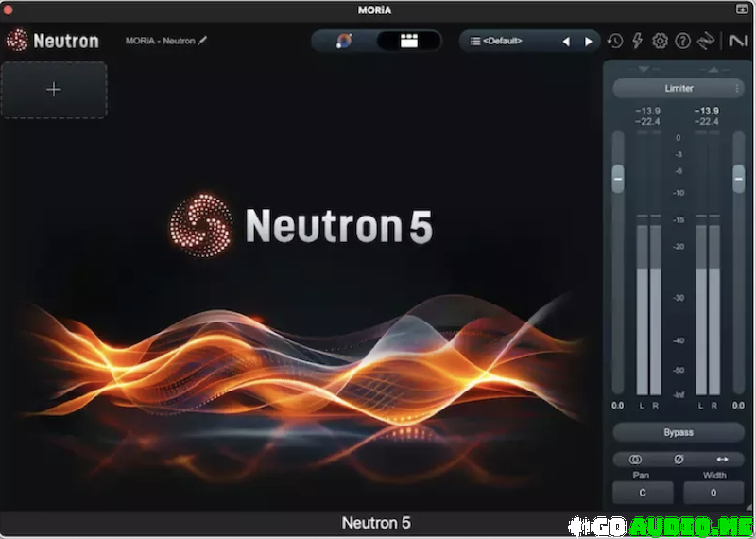This screenshot has width=756, height=539.
Task: Go to the next preset with right arrow
Action: tap(589, 42)
